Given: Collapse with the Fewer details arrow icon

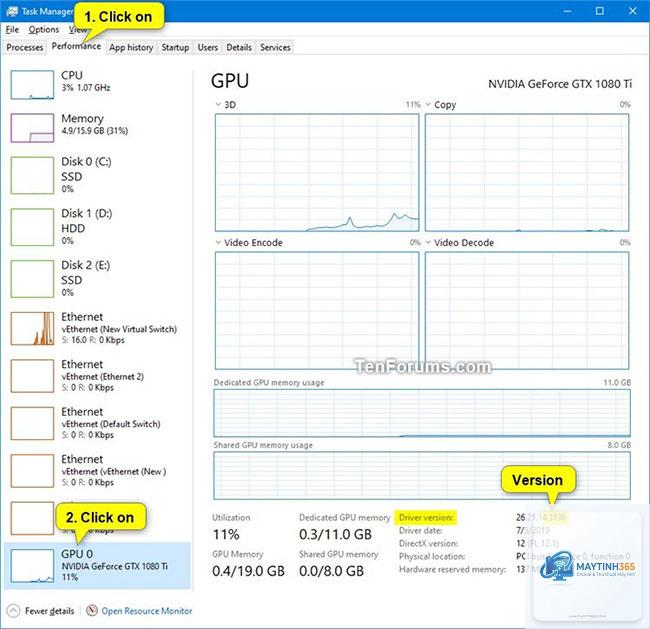Looking at the screenshot, I should coord(13,611).
